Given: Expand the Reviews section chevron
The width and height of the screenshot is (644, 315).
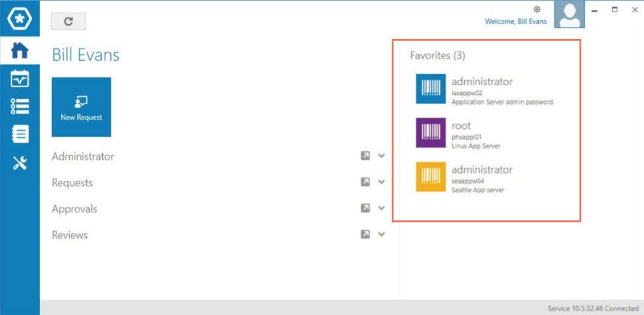Looking at the screenshot, I should pos(381,234).
